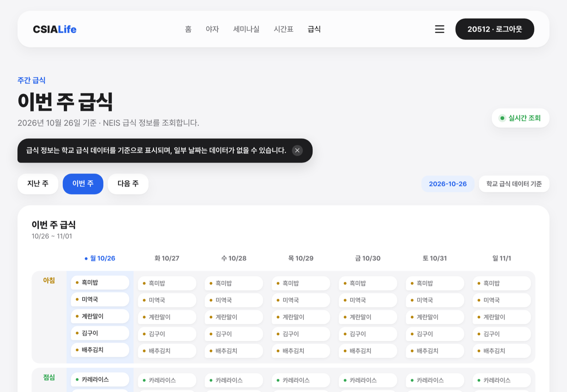Click Monday's 김구이 breakfast item
This screenshot has height=392, width=567.
[x=100, y=333]
